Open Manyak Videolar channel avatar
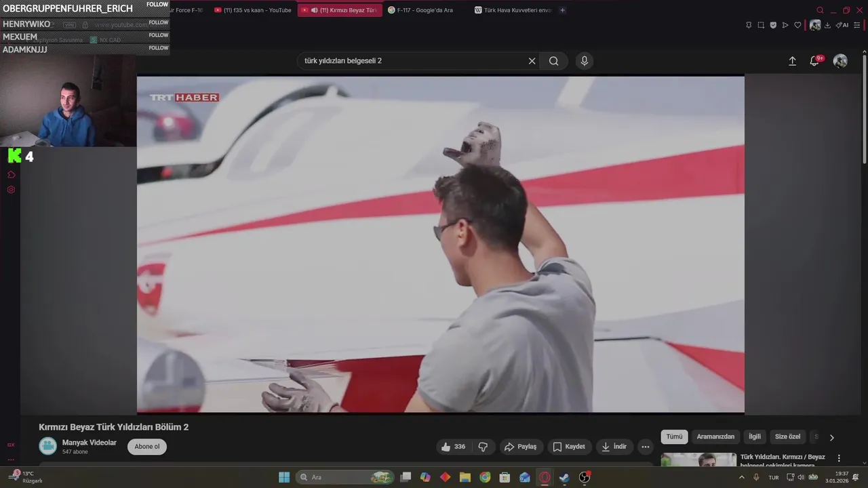 [47, 446]
